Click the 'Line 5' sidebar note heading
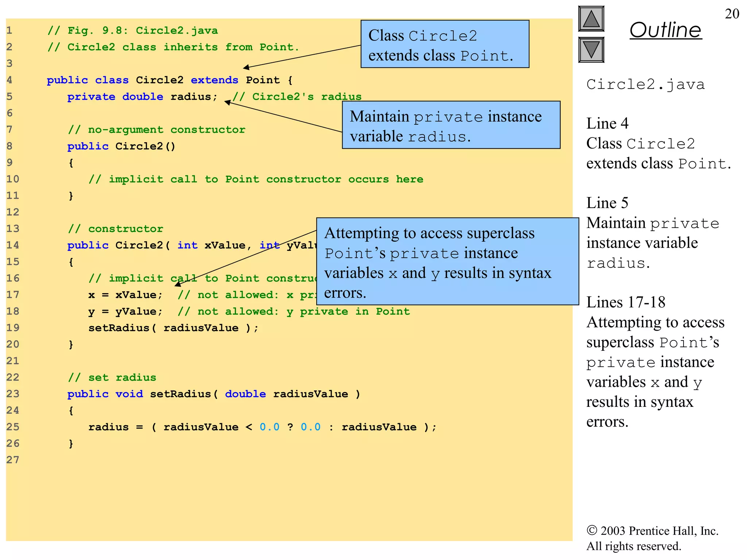 607,203
